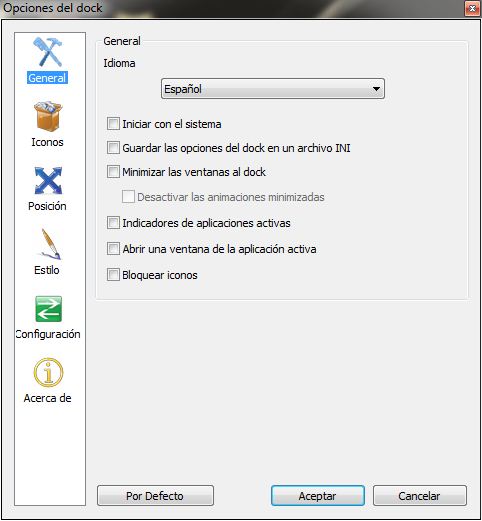Click the Por Defecto button
The image size is (482, 521).
point(155,496)
